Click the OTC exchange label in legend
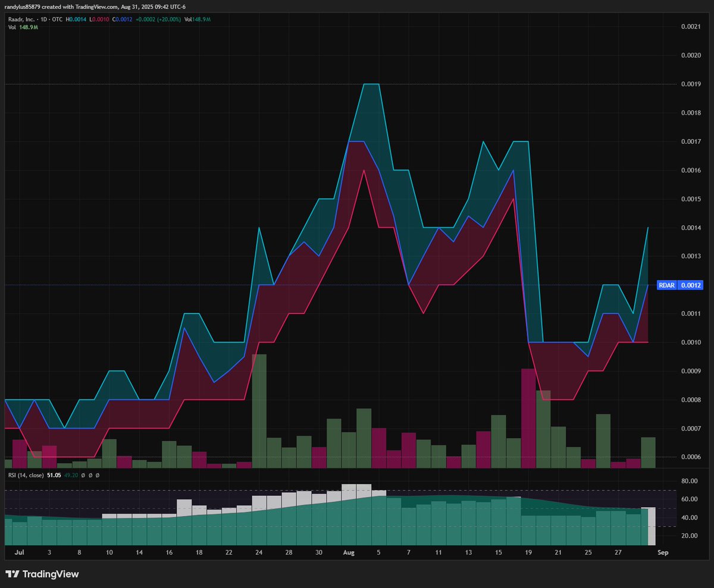Screen dimensions: 714x588 tap(57, 20)
